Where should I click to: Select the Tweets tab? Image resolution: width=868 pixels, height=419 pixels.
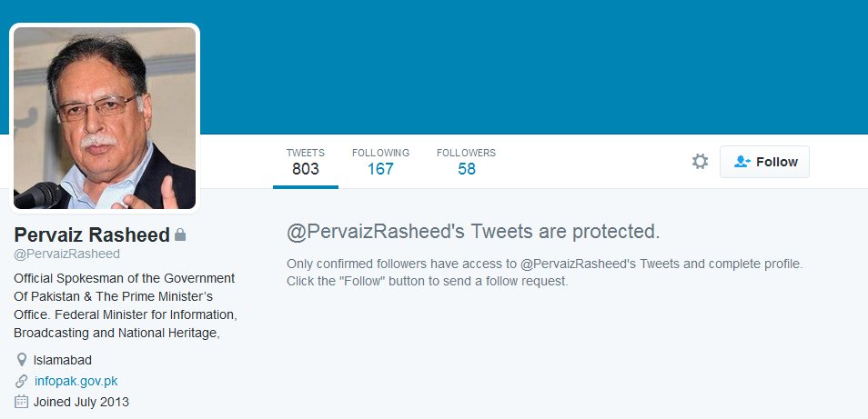pos(306,162)
